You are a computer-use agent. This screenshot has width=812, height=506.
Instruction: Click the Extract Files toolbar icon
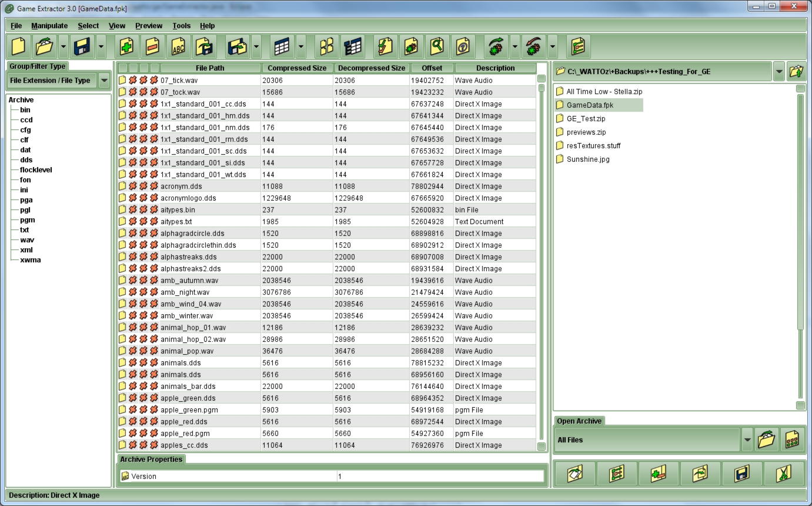click(237, 46)
